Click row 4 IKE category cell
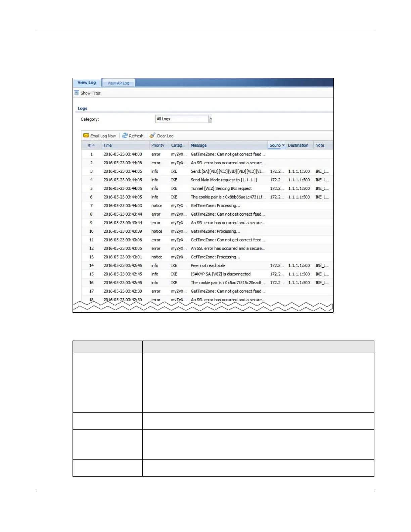 (174, 180)
